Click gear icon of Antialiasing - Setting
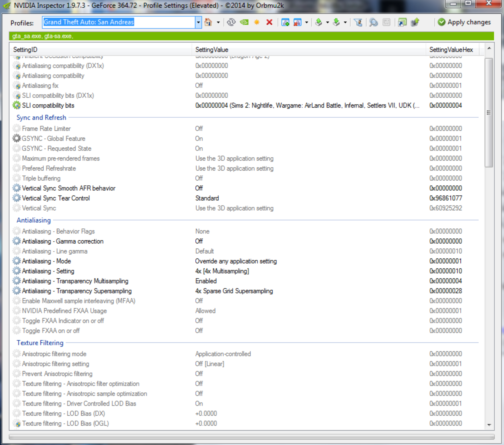The width and height of the screenshot is (504, 445). (x=16, y=271)
